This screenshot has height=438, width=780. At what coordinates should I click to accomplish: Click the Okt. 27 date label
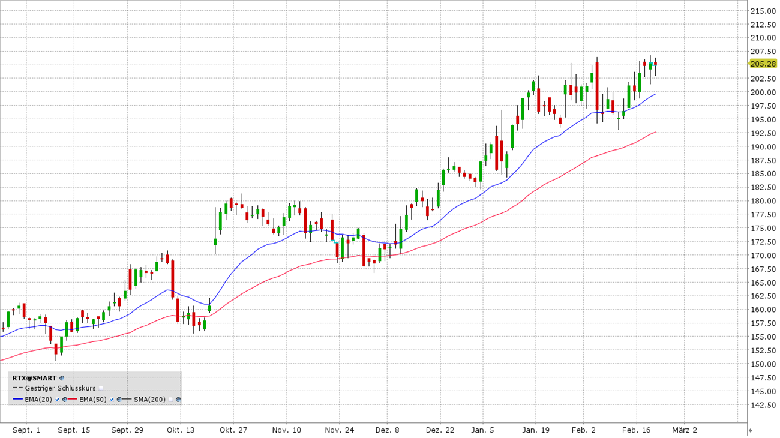coord(233,430)
